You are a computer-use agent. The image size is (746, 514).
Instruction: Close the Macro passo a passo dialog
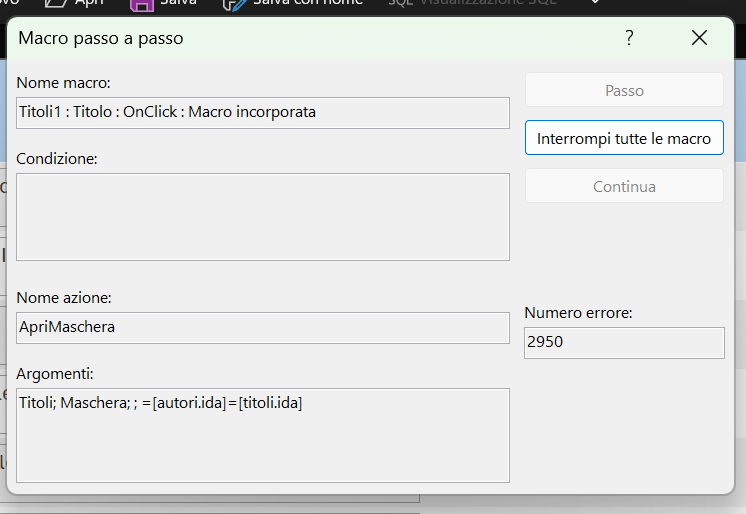699,38
